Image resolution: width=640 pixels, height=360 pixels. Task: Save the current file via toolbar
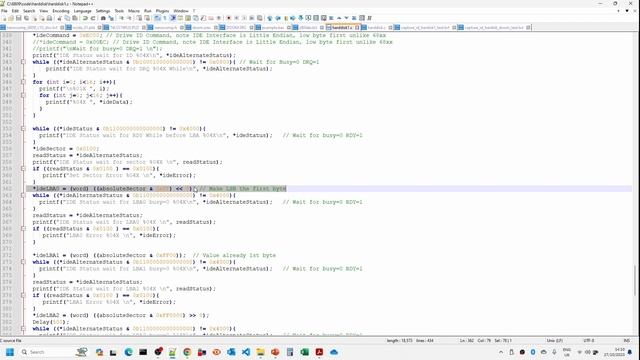coord(19,18)
